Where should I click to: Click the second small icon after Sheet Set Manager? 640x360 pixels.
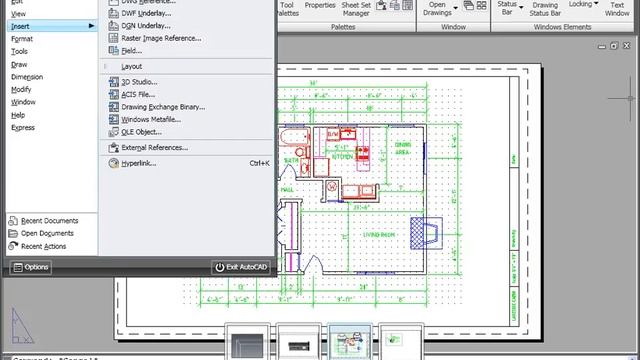395,5
